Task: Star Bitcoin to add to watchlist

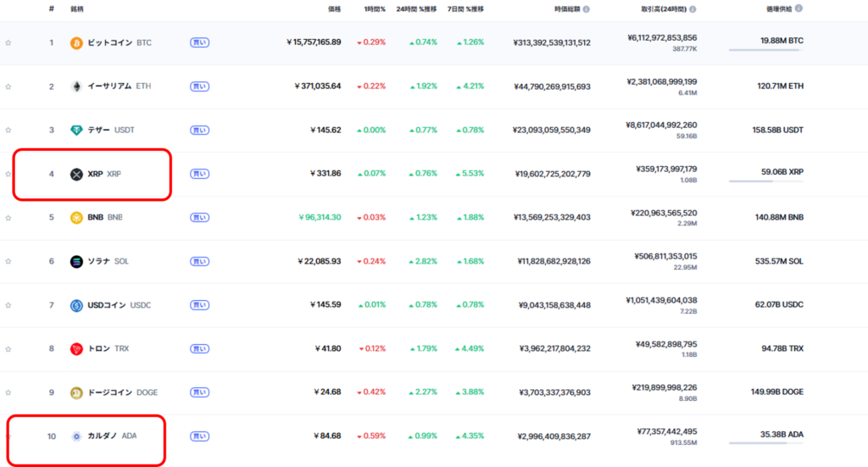Action: point(8,42)
